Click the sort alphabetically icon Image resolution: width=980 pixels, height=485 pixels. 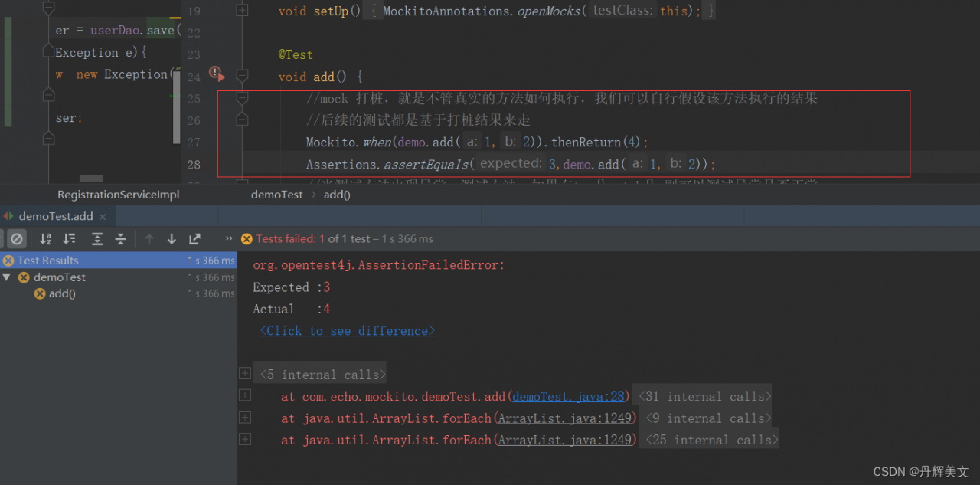coord(46,239)
